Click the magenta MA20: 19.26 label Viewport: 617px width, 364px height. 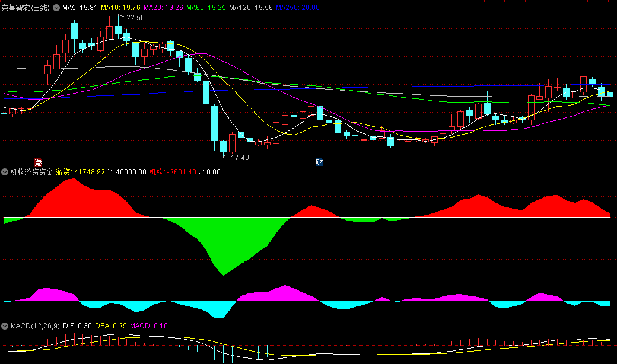point(163,8)
